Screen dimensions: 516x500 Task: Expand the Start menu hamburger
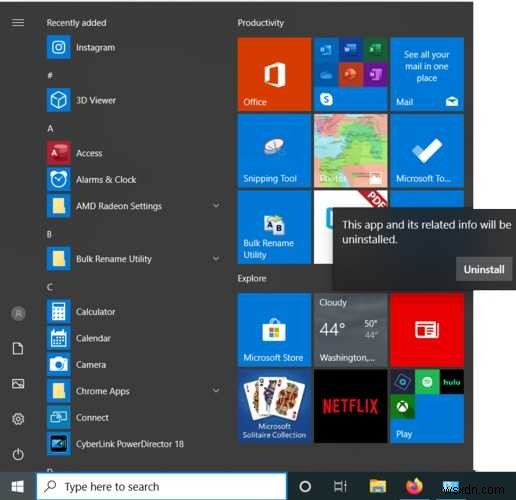pyautogui.click(x=18, y=22)
